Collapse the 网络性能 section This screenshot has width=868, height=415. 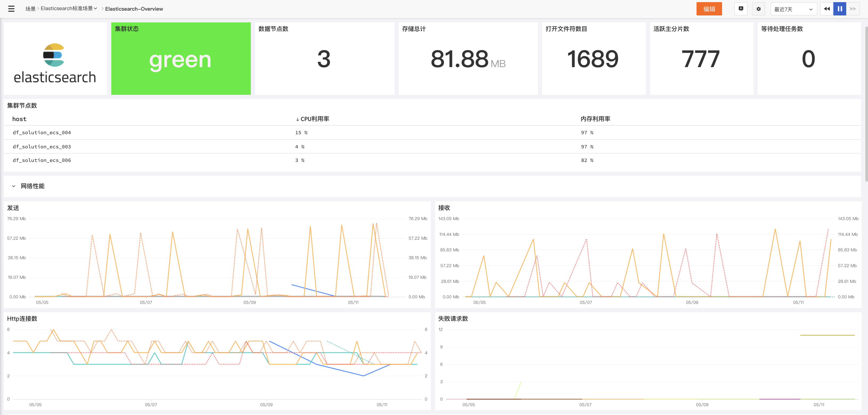14,186
